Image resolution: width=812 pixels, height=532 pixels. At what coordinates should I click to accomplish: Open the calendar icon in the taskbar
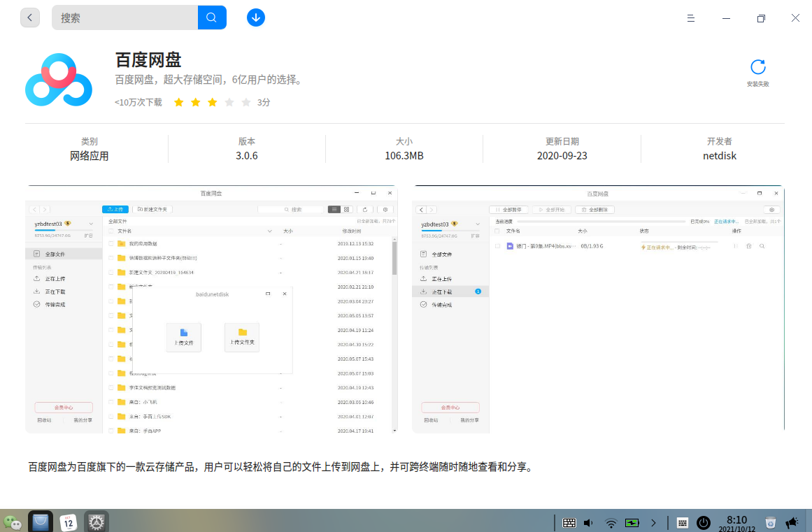[69, 522]
